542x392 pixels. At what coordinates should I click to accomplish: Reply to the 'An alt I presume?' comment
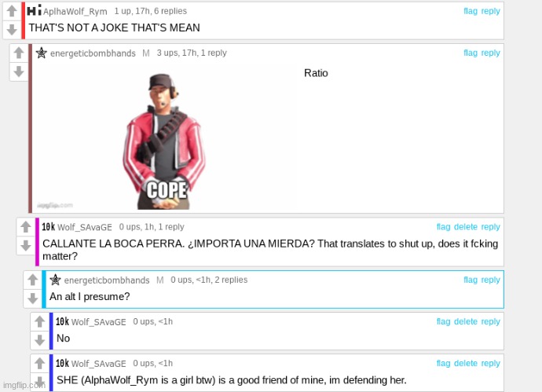[490, 280]
